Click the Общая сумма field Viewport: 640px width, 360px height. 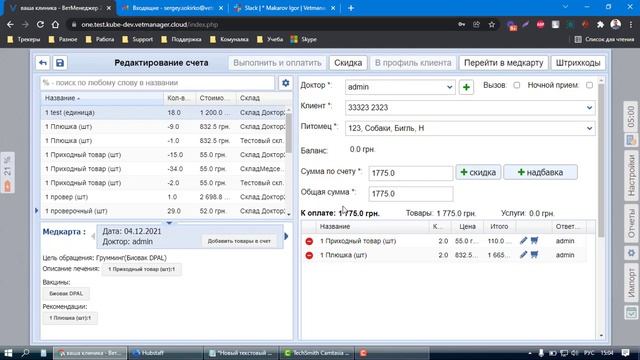click(x=411, y=193)
